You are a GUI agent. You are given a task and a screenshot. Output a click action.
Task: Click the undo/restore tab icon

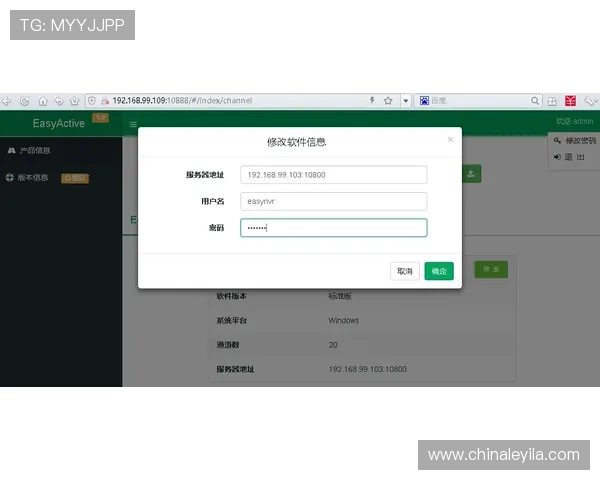pyautogui.click(x=59, y=101)
